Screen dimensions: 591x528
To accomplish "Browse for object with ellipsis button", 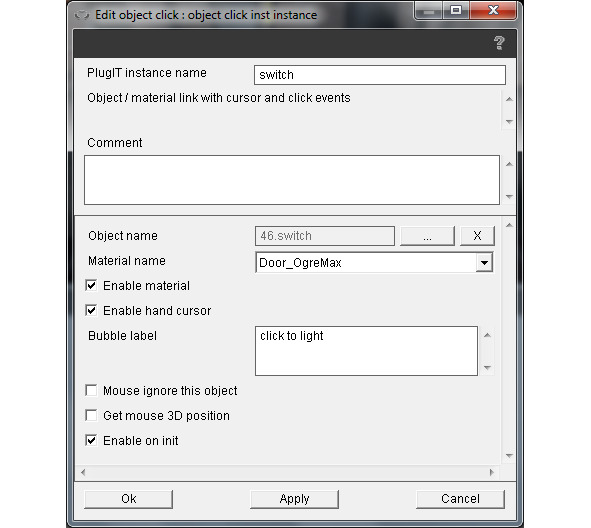I will (x=427, y=236).
